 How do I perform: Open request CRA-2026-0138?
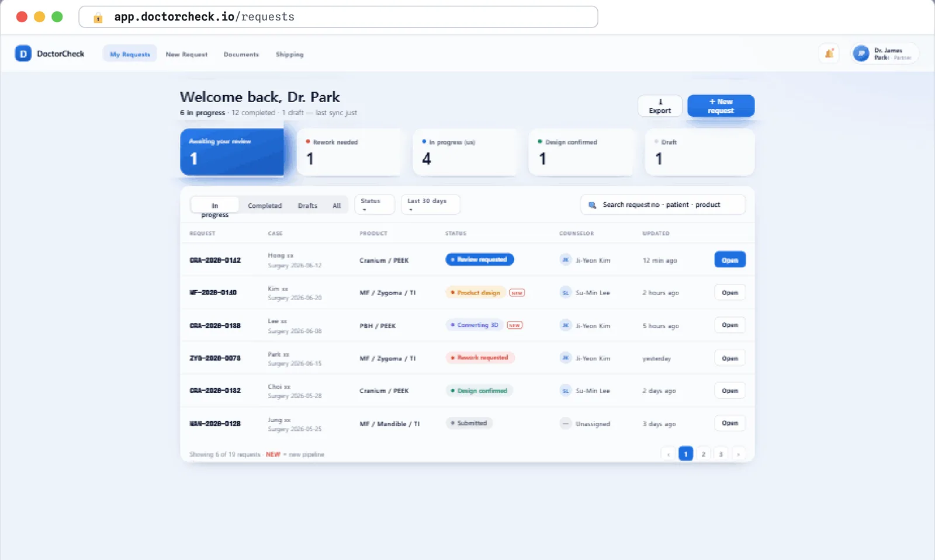tap(730, 325)
